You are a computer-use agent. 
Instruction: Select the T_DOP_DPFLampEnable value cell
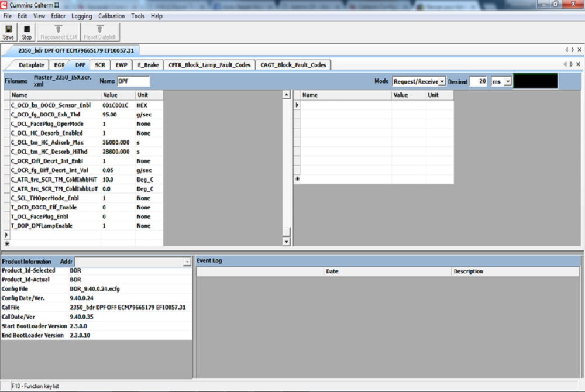click(118, 226)
